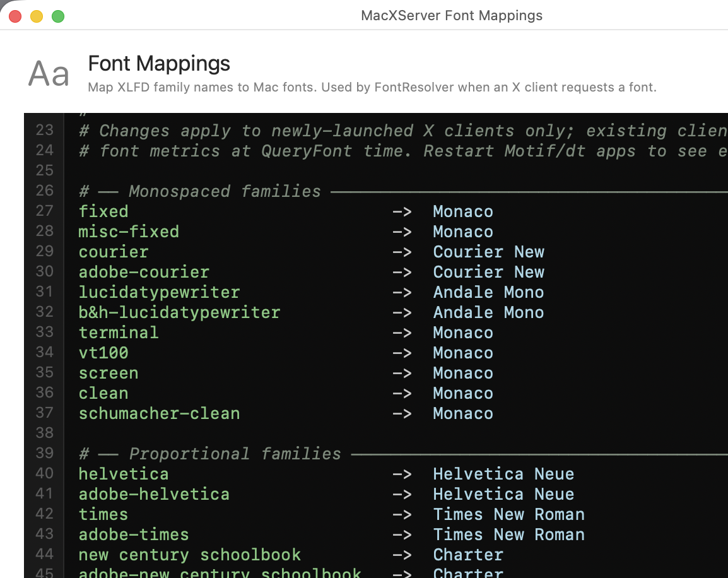Click the 'adobe-courier' mapping key

[144, 272]
